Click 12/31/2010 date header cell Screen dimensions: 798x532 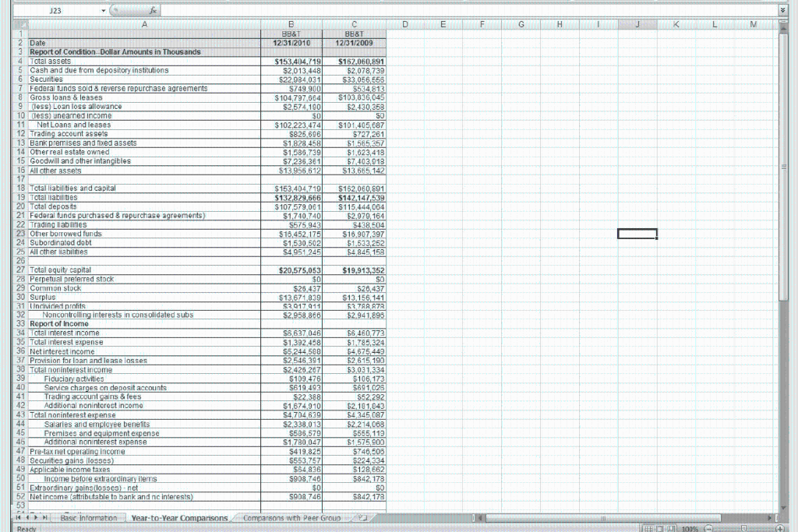tap(291, 43)
